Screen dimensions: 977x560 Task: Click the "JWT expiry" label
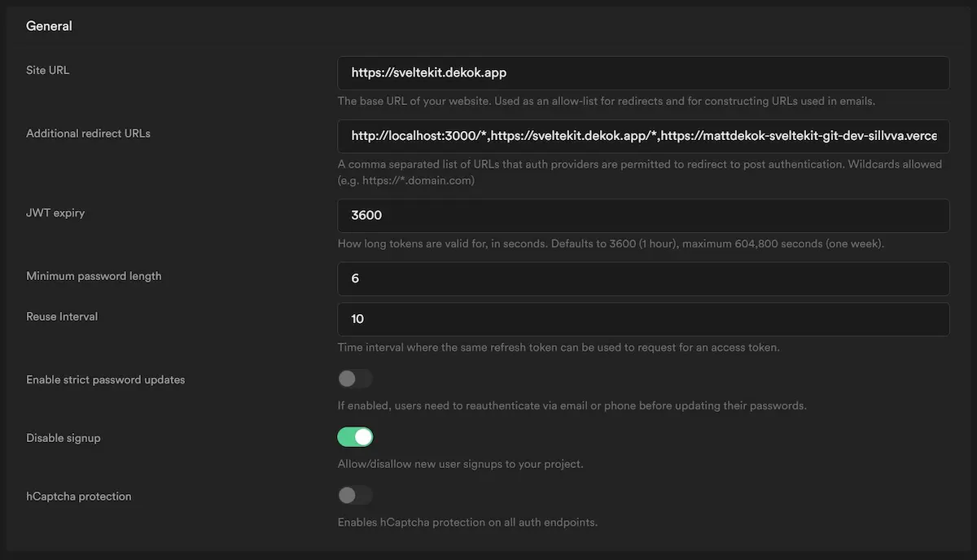click(55, 213)
